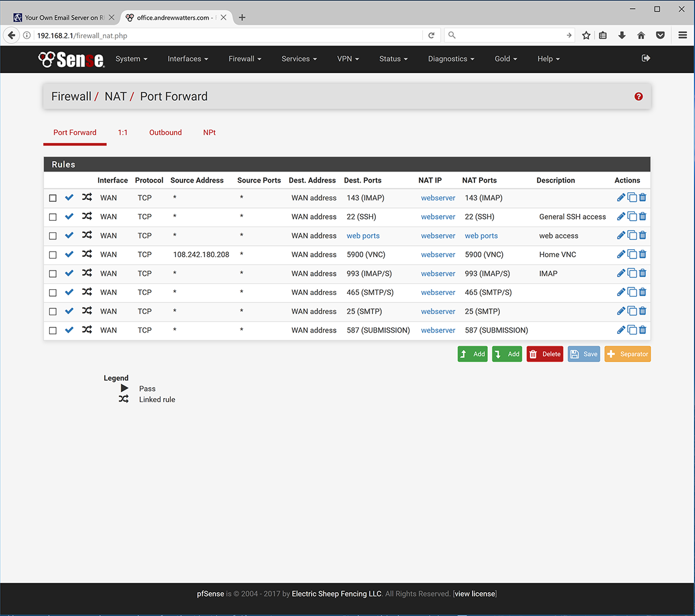The width and height of the screenshot is (695, 616).
Task: Delete the General SSH access rule
Action: pos(643,217)
